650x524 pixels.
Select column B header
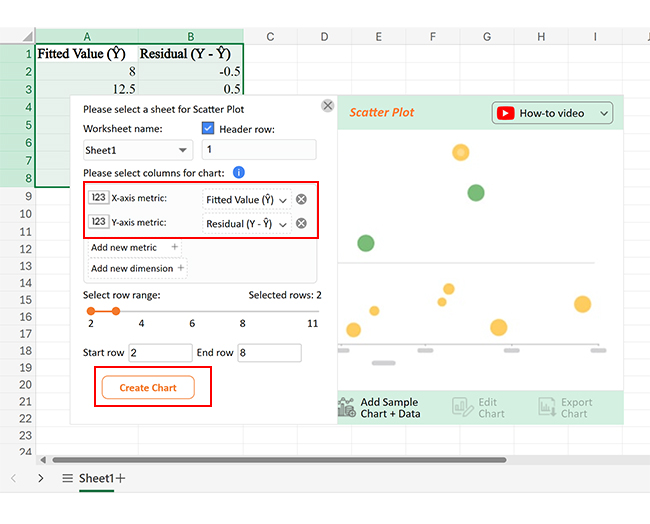click(x=191, y=36)
